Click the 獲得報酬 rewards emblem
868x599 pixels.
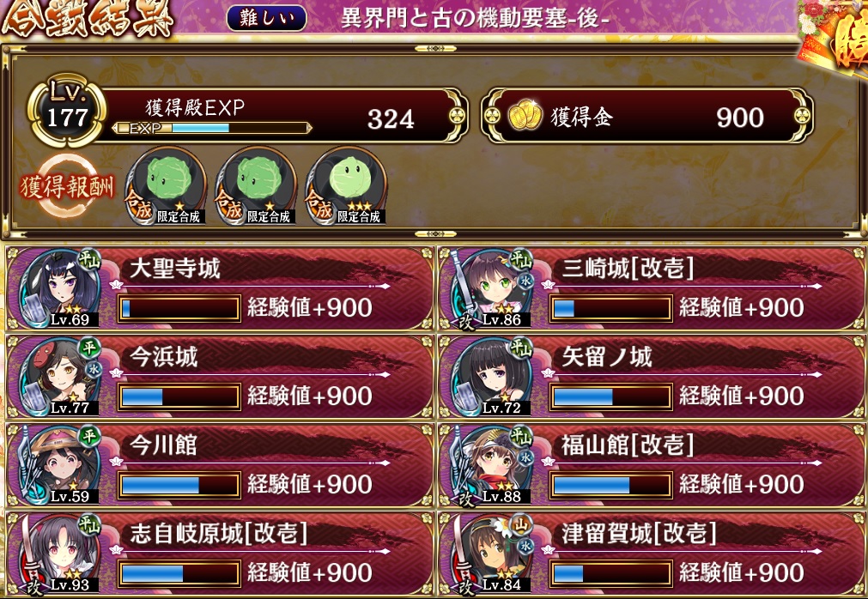click(x=68, y=187)
